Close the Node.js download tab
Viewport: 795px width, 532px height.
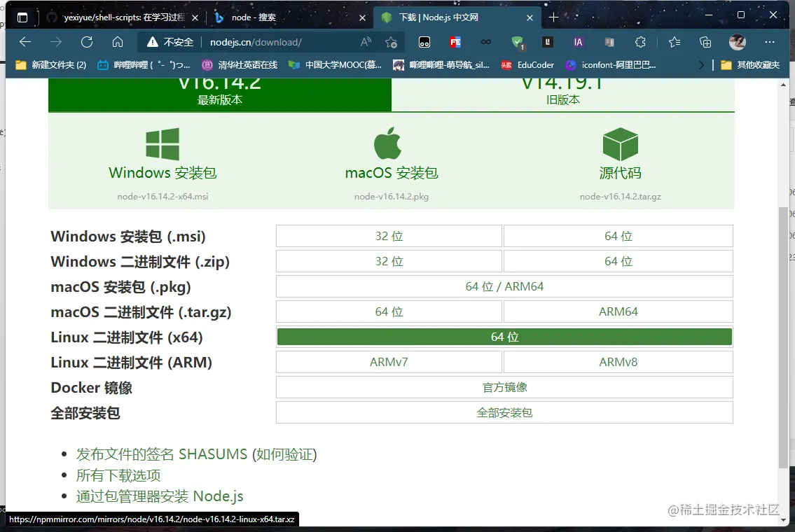pos(530,17)
